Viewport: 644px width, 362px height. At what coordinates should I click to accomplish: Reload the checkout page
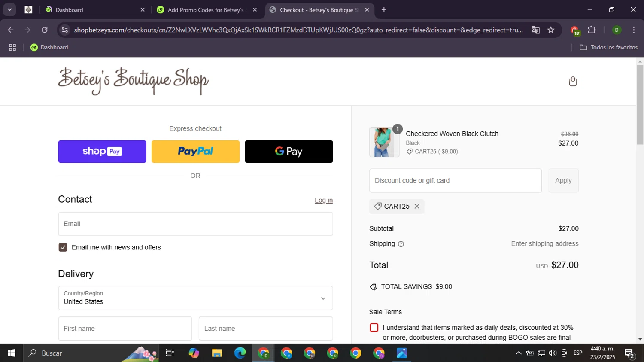[x=45, y=30]
